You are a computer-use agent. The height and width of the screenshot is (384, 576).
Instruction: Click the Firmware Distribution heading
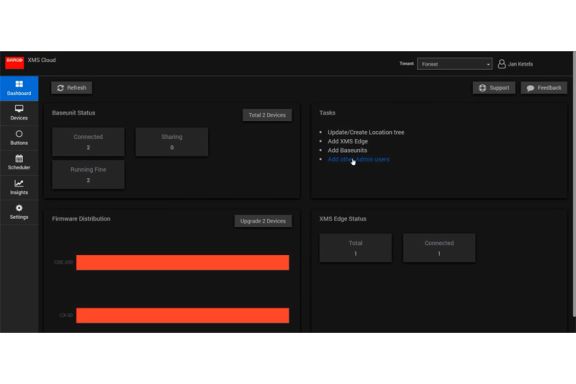(81, 219)
